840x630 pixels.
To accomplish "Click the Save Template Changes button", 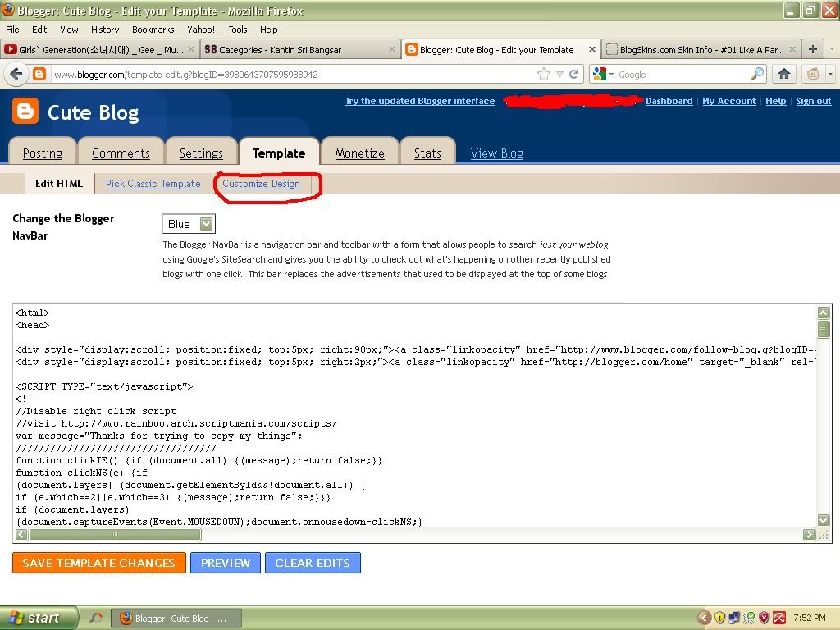I will 98,563.
